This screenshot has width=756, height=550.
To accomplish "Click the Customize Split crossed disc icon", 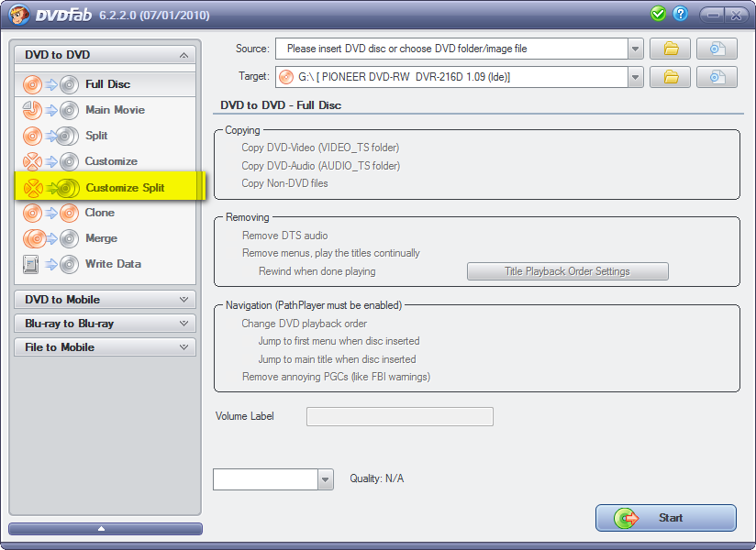I will (x=33, y=188).
